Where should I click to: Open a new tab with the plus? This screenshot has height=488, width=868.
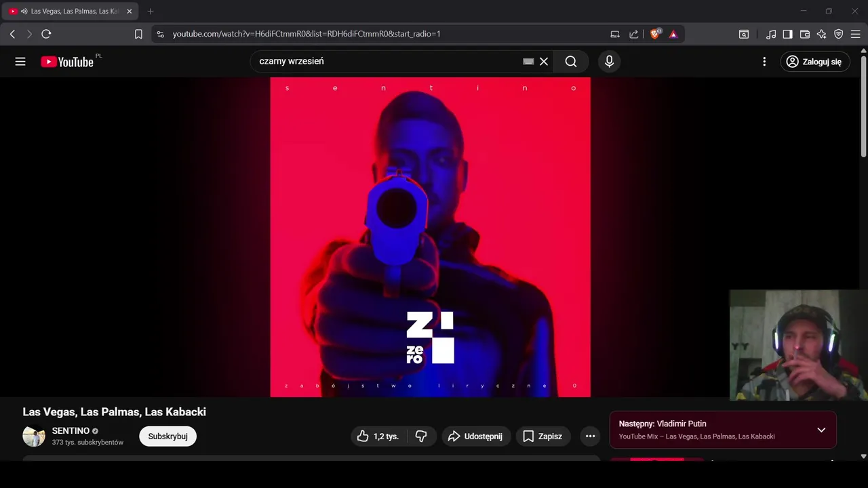point(151,12)
